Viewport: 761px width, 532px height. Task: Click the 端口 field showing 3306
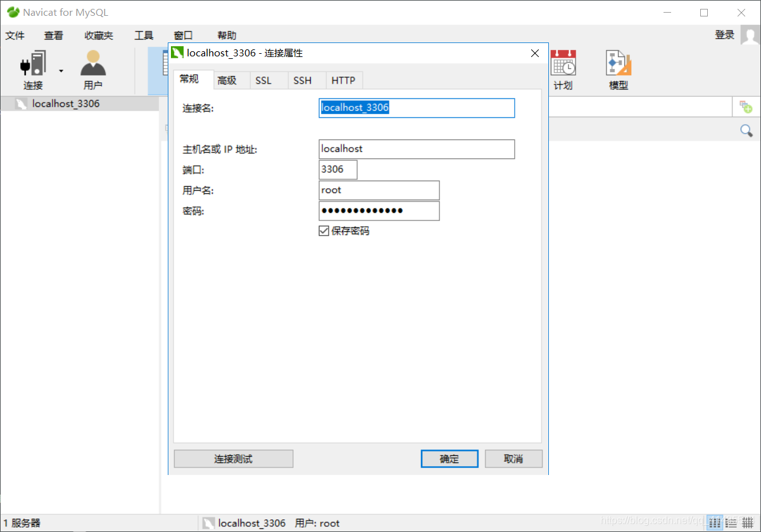tap(338, 169)
